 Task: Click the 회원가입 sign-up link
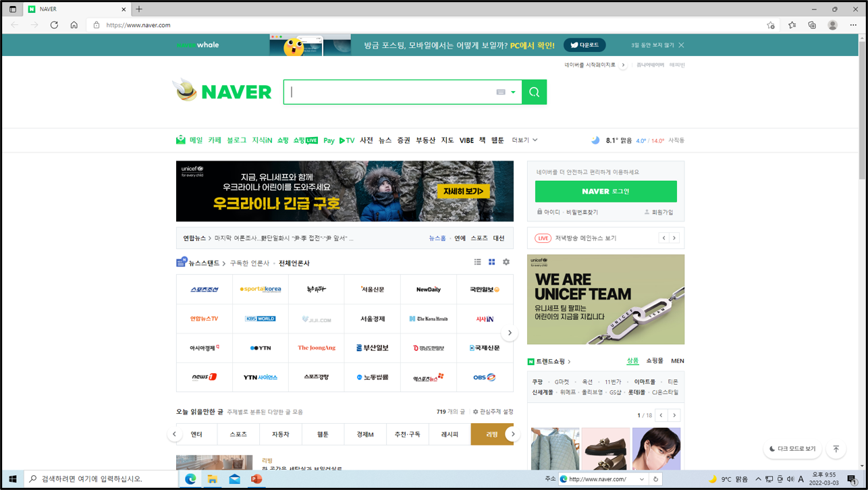[659, 212]
